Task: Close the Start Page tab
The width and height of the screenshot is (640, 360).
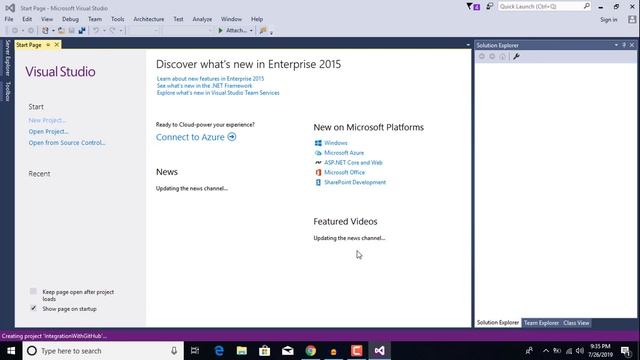Action: 57,44
